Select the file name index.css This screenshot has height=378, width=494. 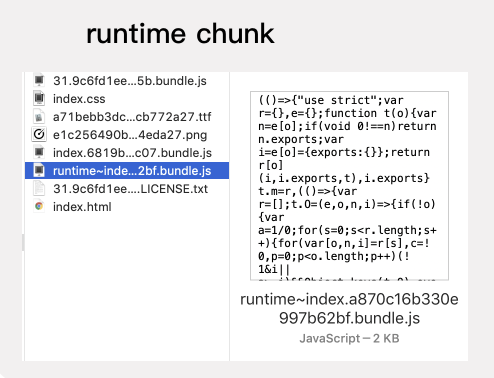coord(79,99)
